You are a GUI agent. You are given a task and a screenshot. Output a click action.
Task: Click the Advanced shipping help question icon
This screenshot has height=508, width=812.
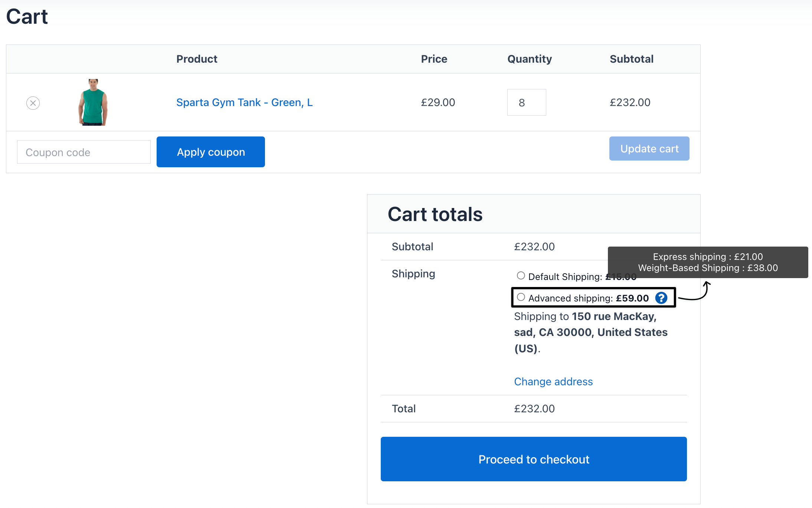click(x=661, y=298)
